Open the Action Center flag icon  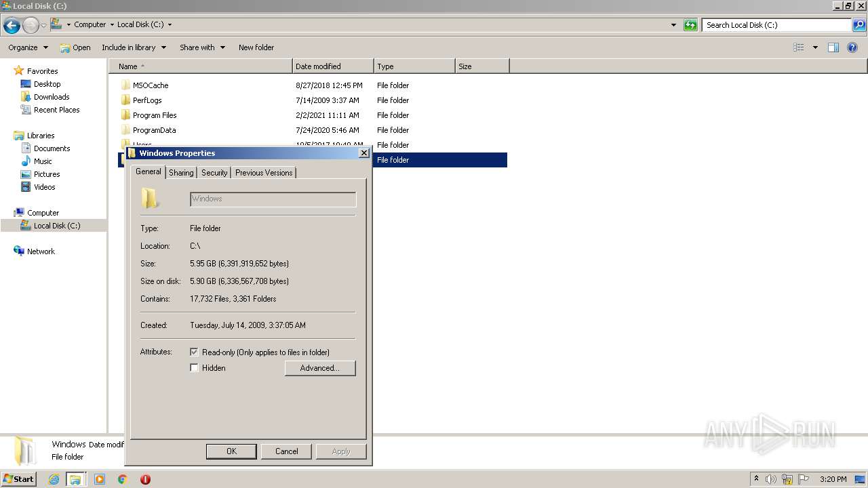(804, 479)
